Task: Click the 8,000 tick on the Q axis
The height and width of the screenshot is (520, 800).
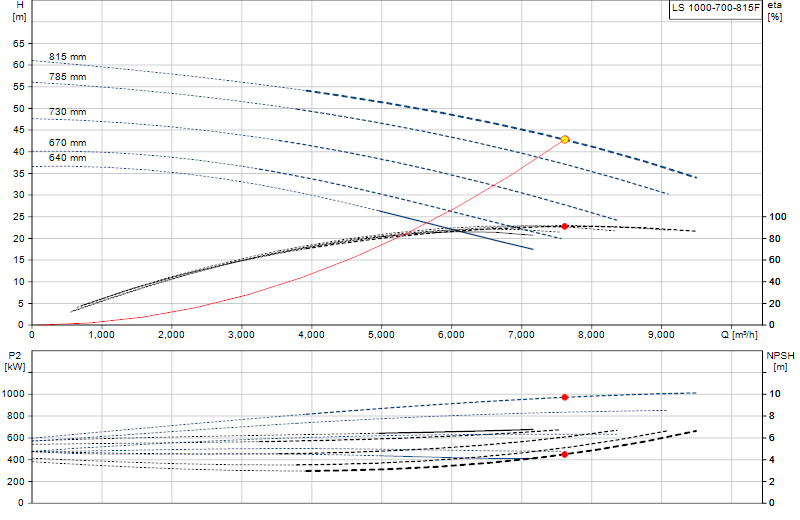Action: 591,335
